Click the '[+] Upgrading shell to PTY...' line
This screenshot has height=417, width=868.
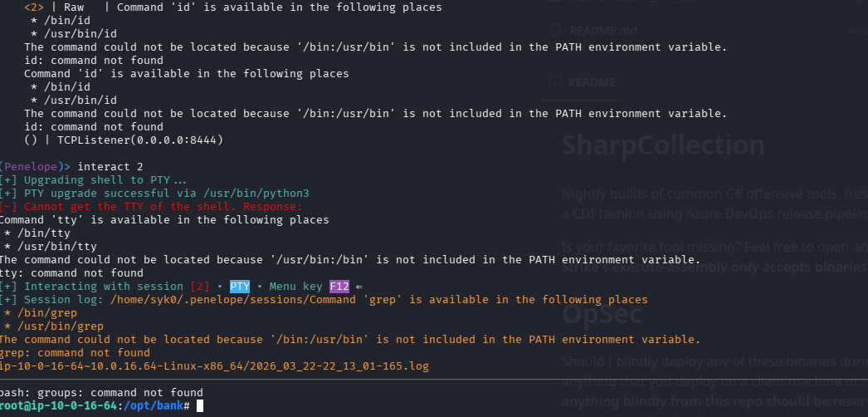click(93, 180)
